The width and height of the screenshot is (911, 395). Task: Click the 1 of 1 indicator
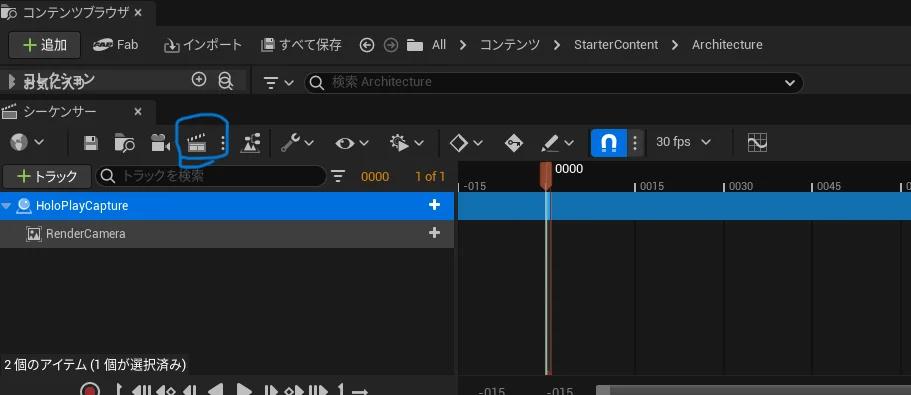pos(430,177)
